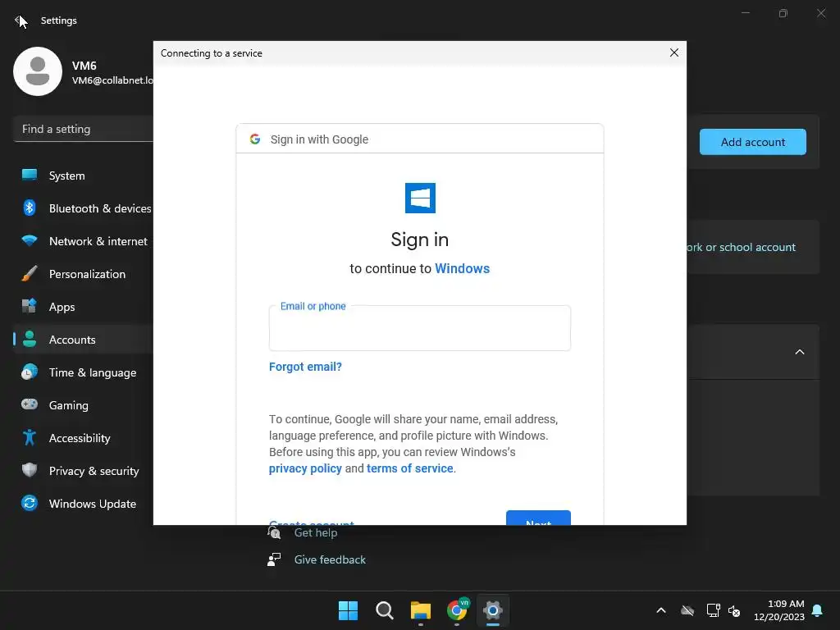Click the VM6 user avatar icon
This screenshot has width=840, height=630.
[38, 71]
